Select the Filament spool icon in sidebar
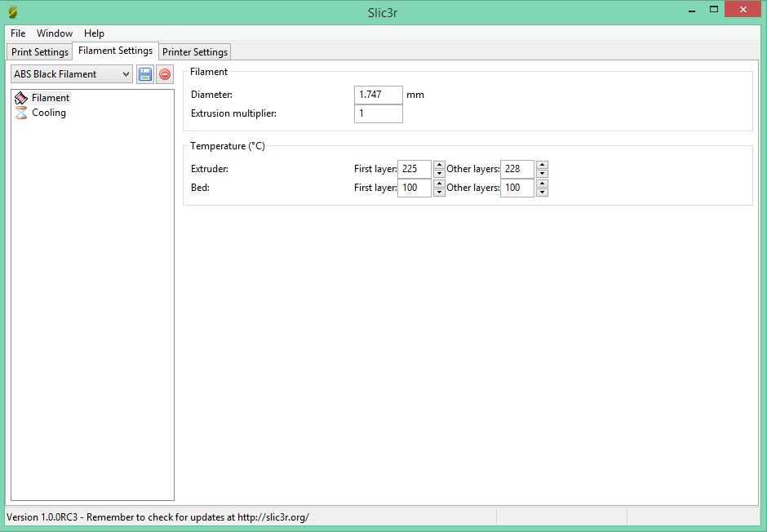 [x=21, y=98]
